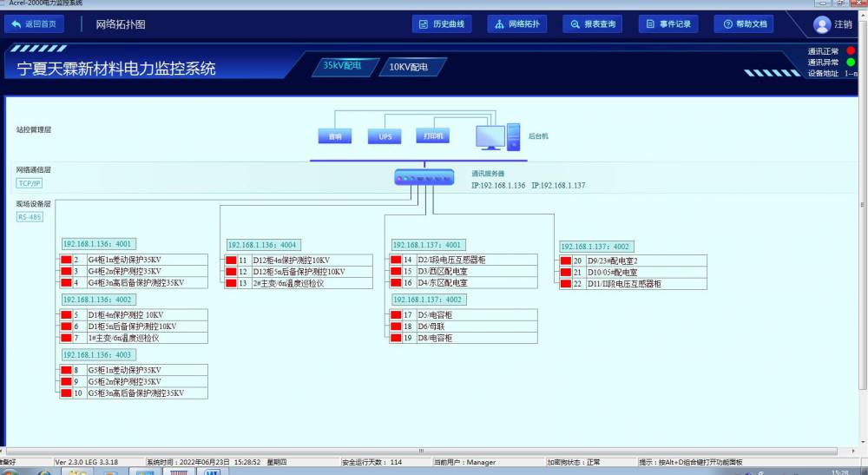Click red status indicator for device 14
Image resolution: width=868 pixels, height=475 pixels.
(x=396, y=261)
